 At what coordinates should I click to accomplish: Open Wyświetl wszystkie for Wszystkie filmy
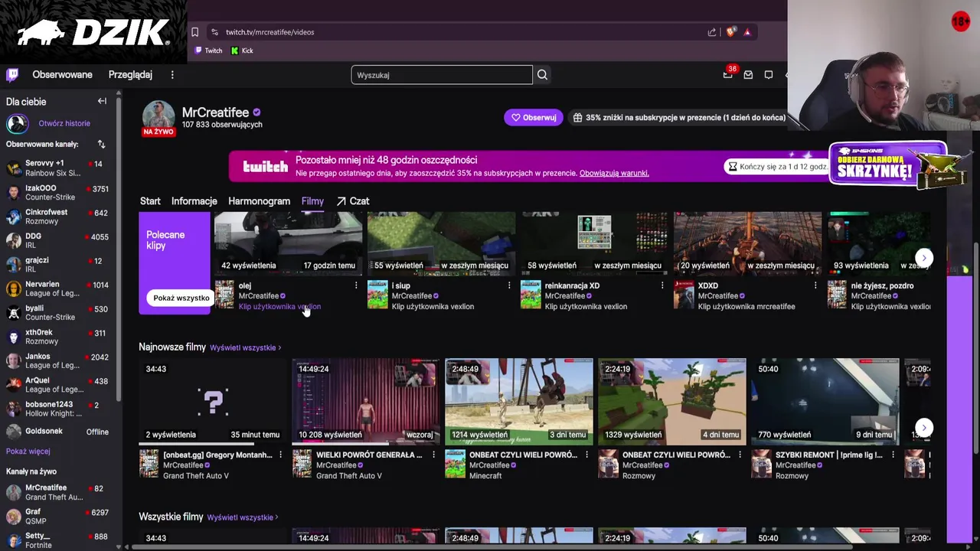click(242, 517)
